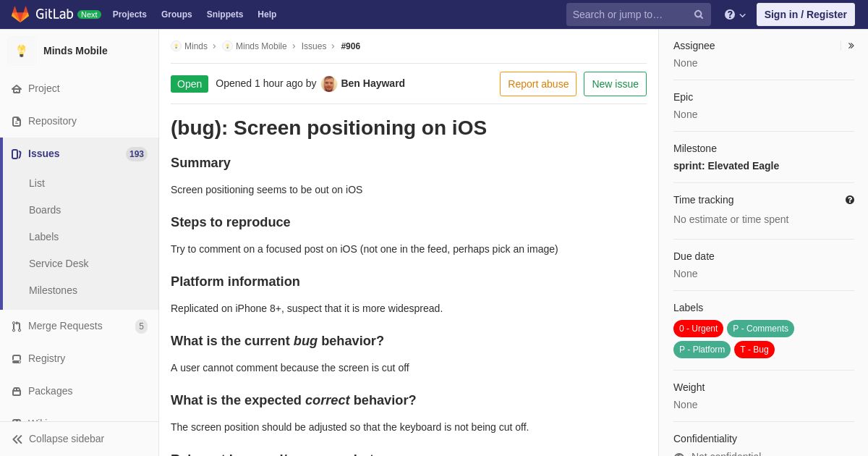
Task: Click the New issue button
Action: click(615, 84)
